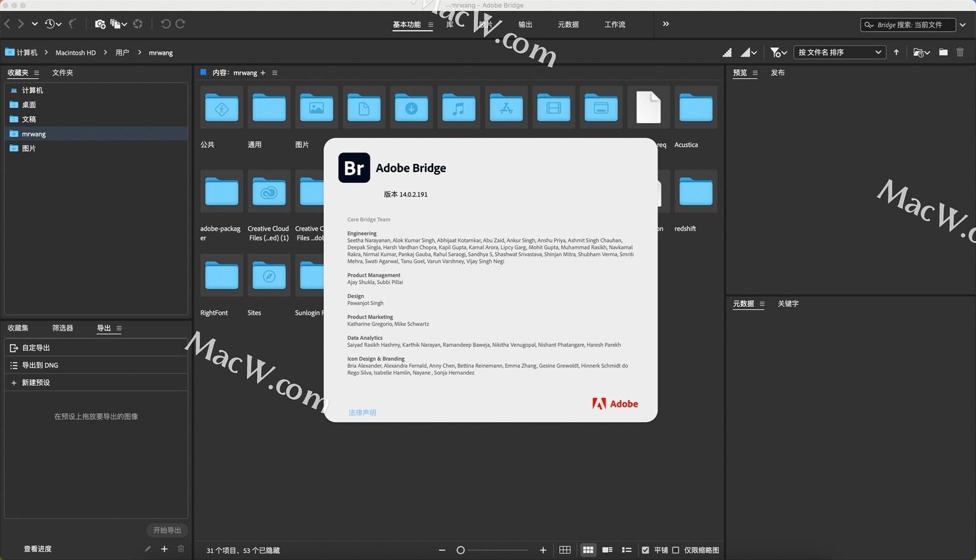Screen dimensions: 976x560
Task: Toggle ascending sort order arrow
Action: coord(896,53)
